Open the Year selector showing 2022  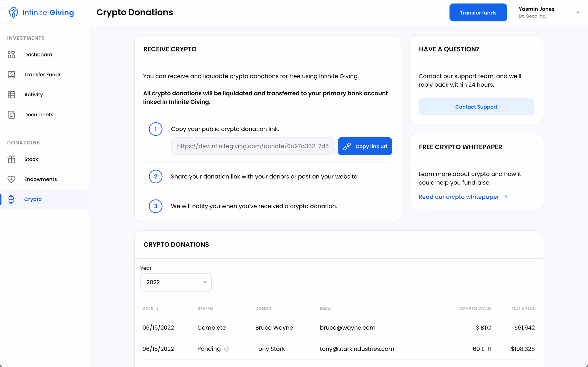(x=176, y=282)
